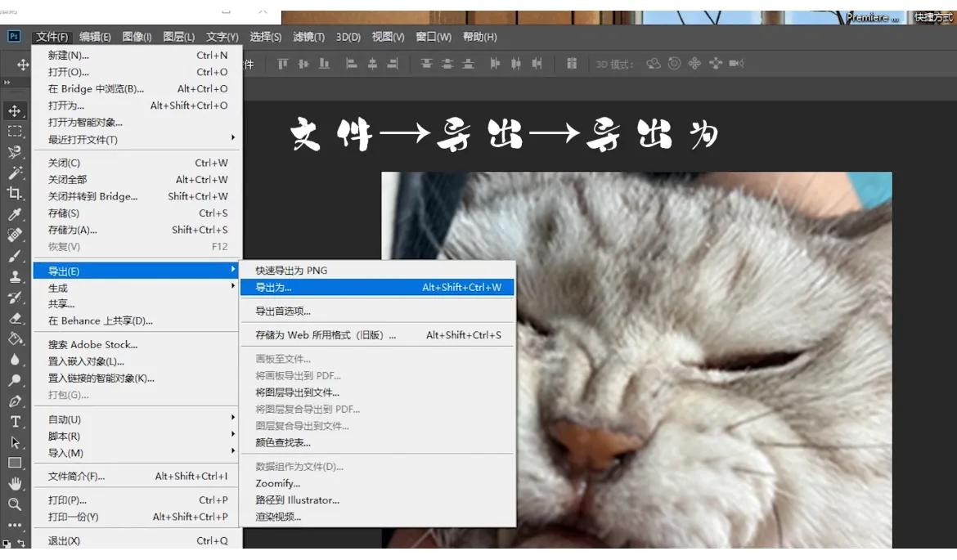Select the Horizontal Type tool

(x=15, y=423)
